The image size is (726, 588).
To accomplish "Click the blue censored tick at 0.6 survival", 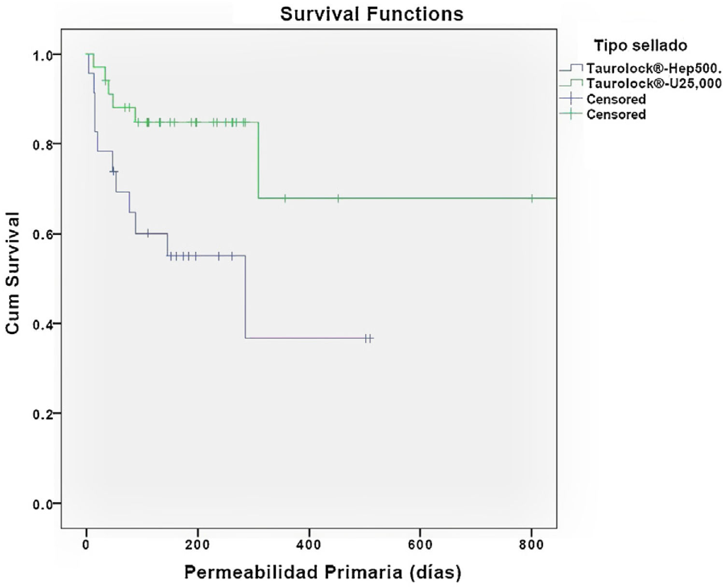I will click(x=148, y=233).
